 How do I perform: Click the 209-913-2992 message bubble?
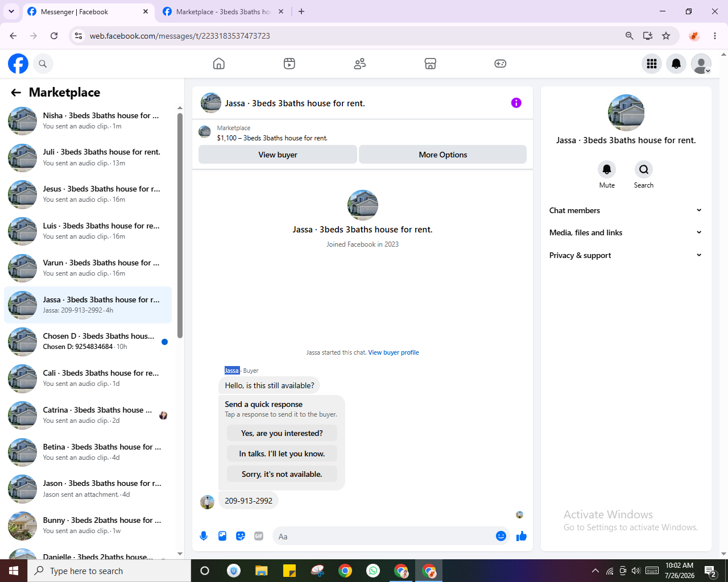[x=249, y=501]
